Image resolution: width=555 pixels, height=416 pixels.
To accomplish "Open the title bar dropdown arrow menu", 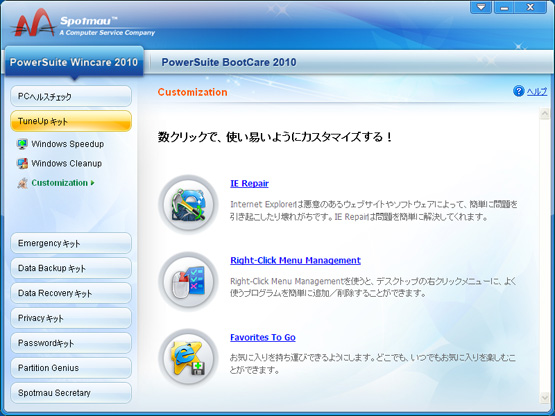I will point(481,7).
